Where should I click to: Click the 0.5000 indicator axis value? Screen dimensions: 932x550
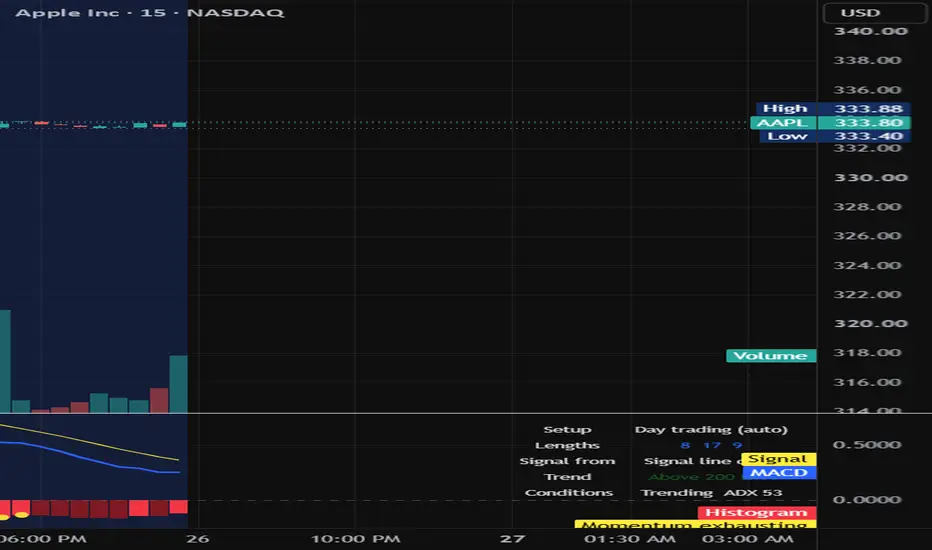click(x=867, y=445)
